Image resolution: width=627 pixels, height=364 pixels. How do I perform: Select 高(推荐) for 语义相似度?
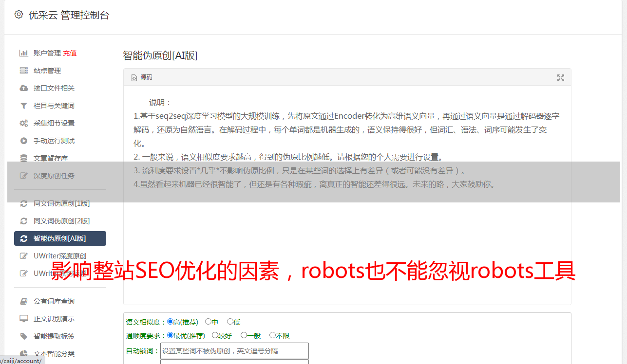click(x=170, y=322)
